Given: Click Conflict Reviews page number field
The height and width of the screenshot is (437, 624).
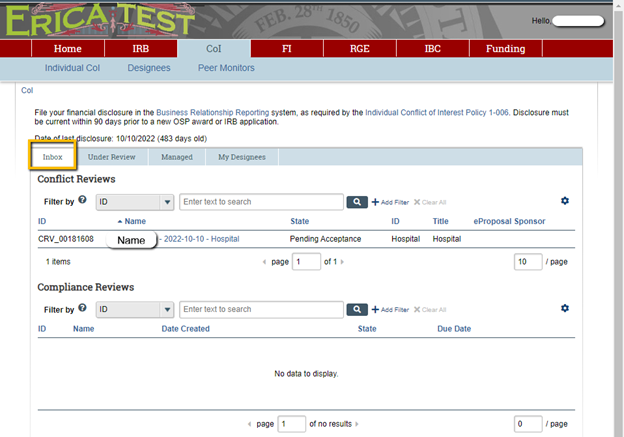Looking at the screenshot, I should 306,261.
